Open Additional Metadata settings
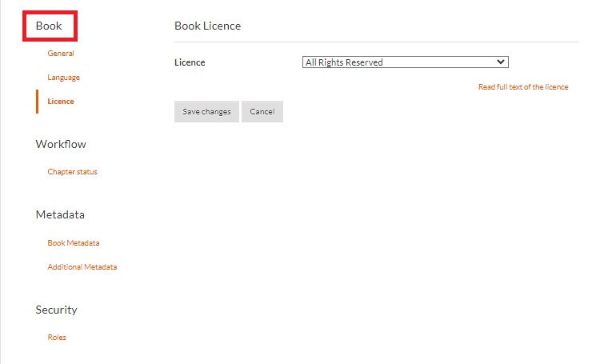The height and width of the screenshot is (364, 612). click(x=82, y=267)
